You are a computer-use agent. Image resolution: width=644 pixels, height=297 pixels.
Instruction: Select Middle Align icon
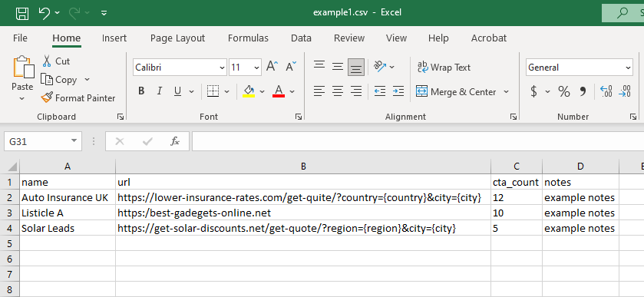(338, 67)
